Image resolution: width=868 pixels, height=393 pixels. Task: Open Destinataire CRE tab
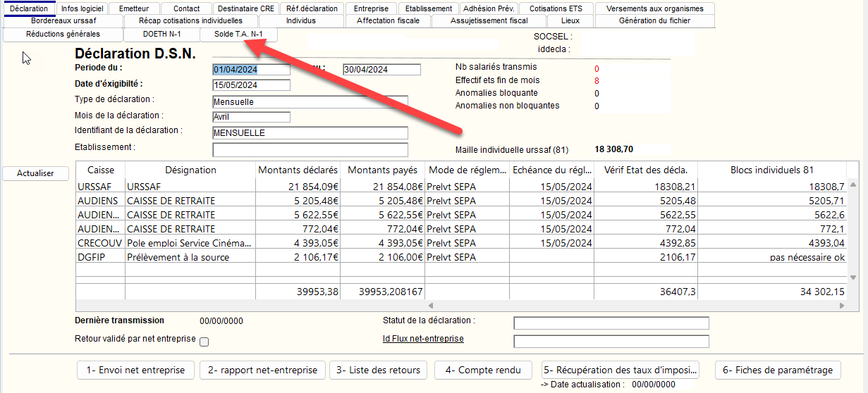(246, 8)
